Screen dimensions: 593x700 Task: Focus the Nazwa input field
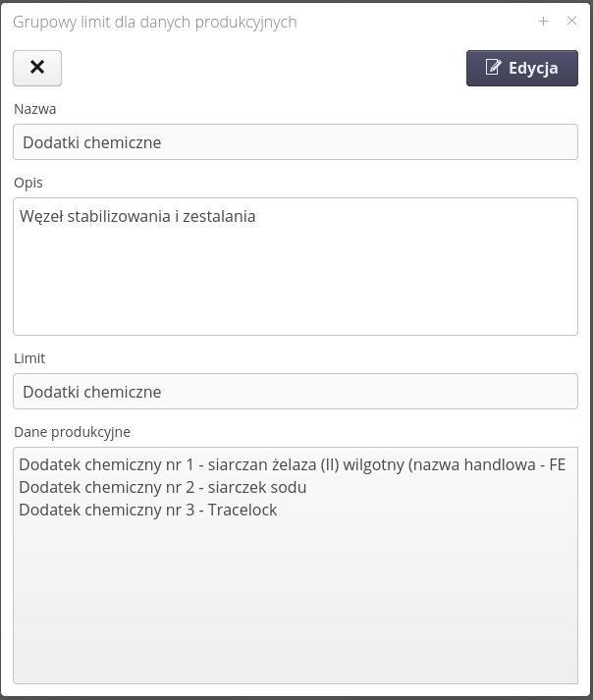click(x=295, y=142)
